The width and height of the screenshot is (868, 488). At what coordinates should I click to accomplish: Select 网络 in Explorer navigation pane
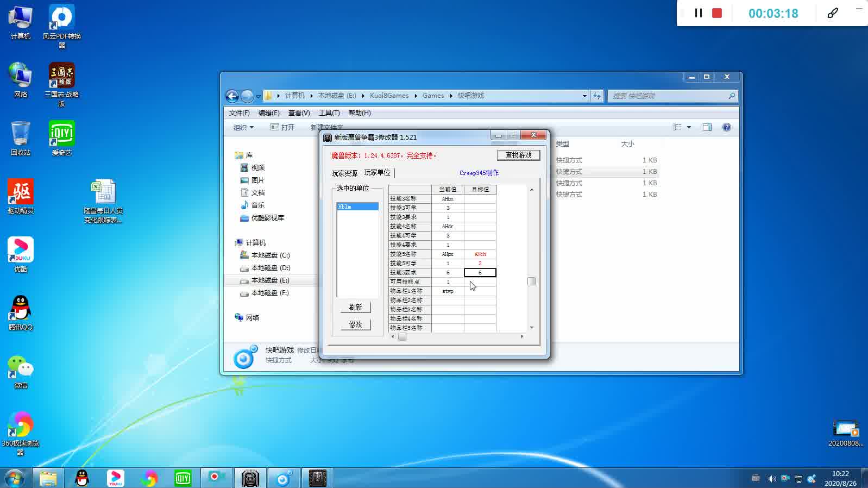247,318
